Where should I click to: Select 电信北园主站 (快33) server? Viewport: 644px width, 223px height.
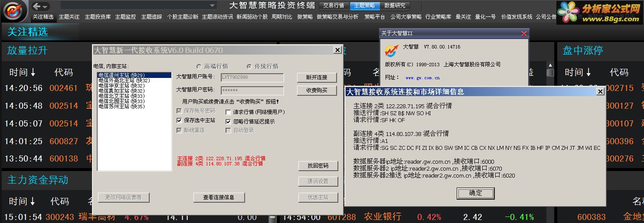(134, 101)
